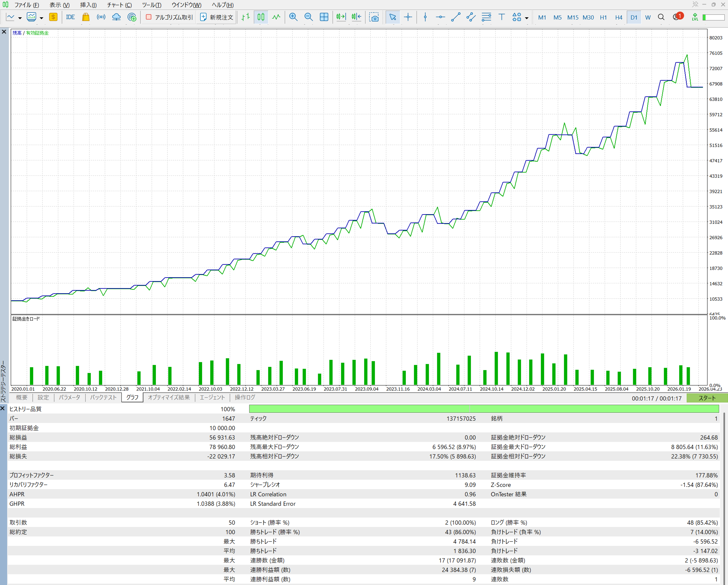This screenshot has width=728, height=585.
Task: Select the D1 daily timeframe
Action: tap(634, 17)
